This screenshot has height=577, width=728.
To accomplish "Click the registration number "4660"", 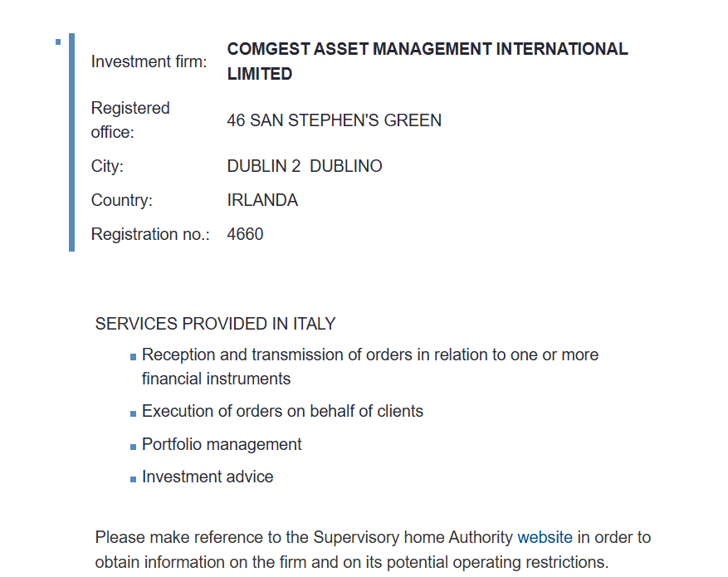I will coord(245,234).
